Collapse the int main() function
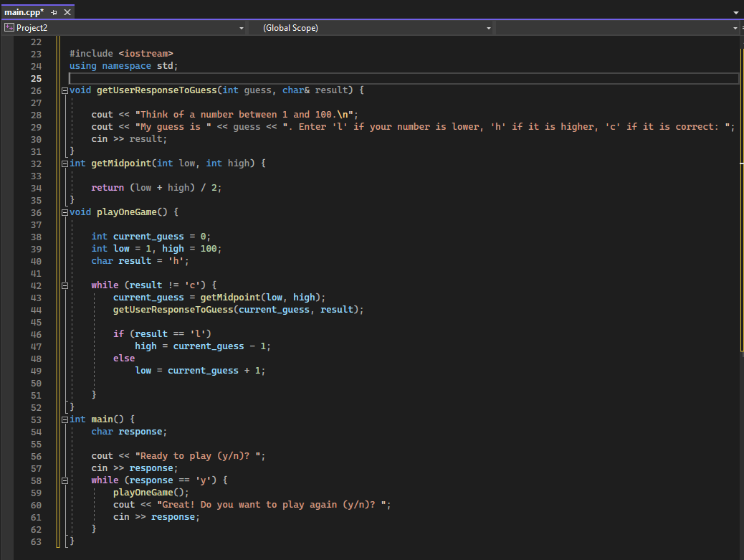The width and height of the screenshot is (744, 560). pos(65,419)
